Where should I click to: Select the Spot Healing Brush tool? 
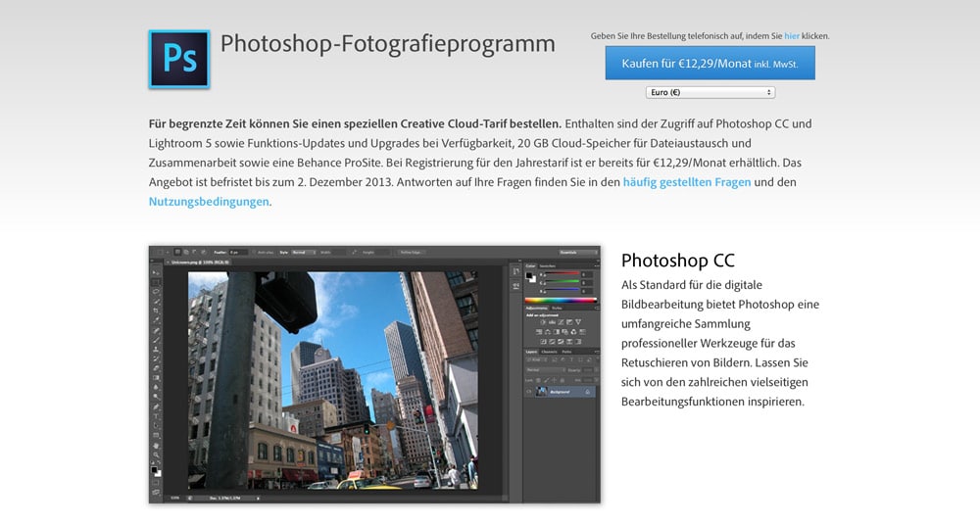point(156,329)
